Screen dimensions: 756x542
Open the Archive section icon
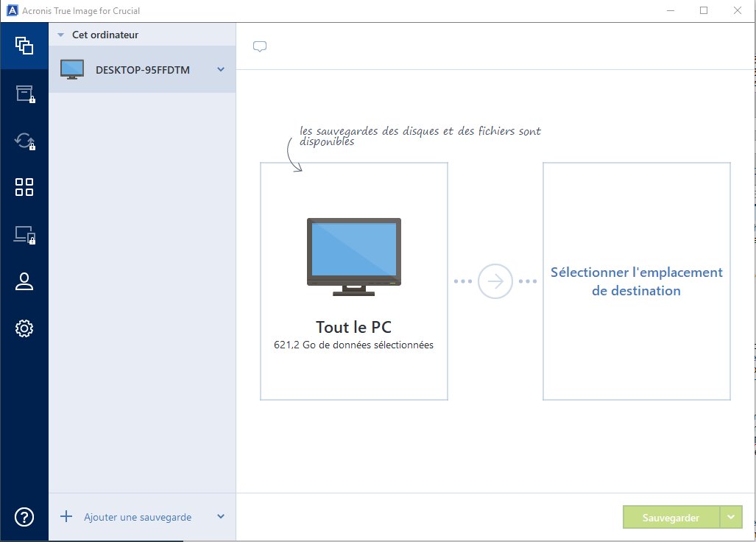pyautogui.click(x=24, y=94)
